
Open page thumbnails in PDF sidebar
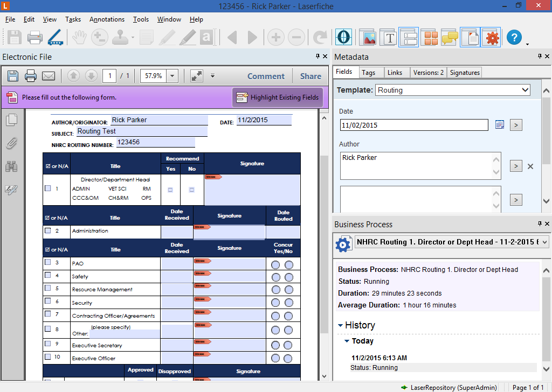tap(12, 120)
